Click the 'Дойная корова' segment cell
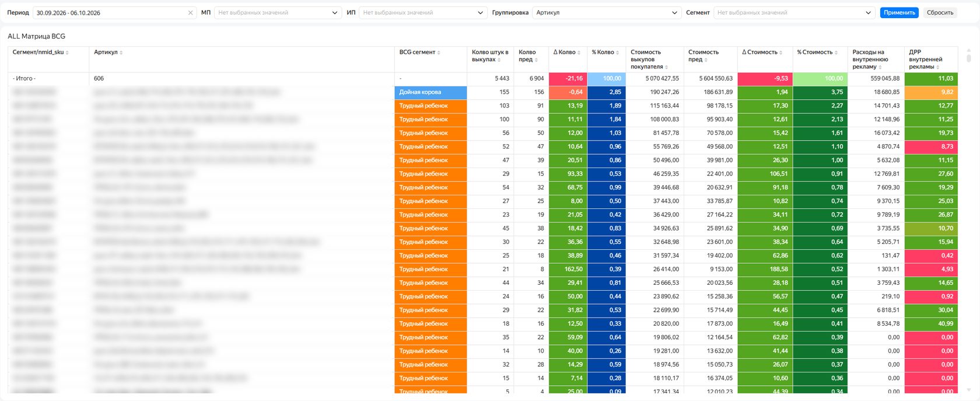Screen dimensions: 980x401 click(430, 92)
